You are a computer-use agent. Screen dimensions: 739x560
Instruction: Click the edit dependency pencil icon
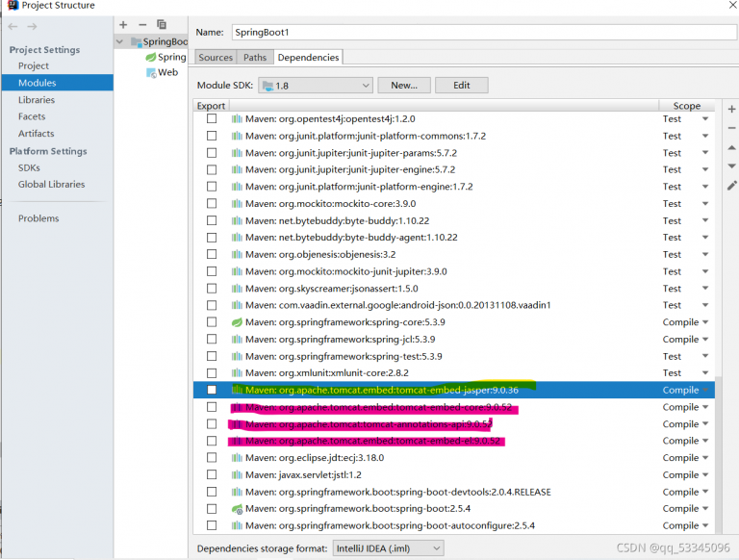731,185
